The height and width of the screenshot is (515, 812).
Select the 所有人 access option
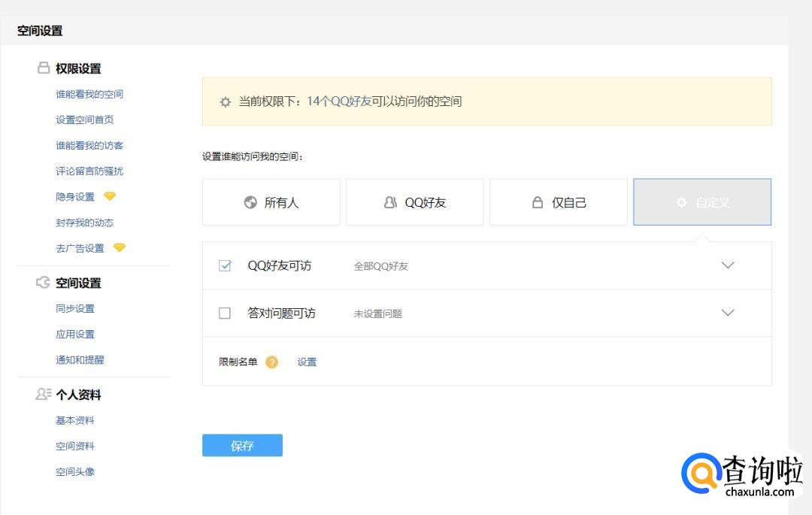(x=271, y=201)
